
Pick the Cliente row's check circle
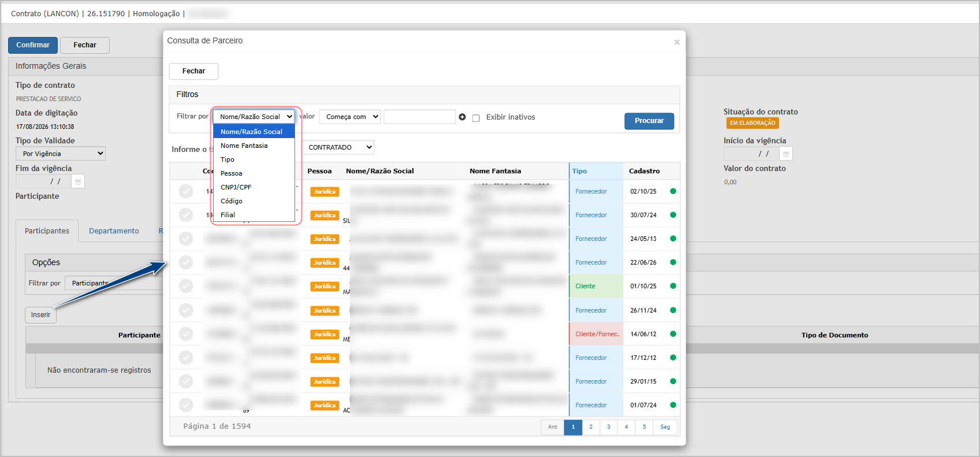pos(186,286)
